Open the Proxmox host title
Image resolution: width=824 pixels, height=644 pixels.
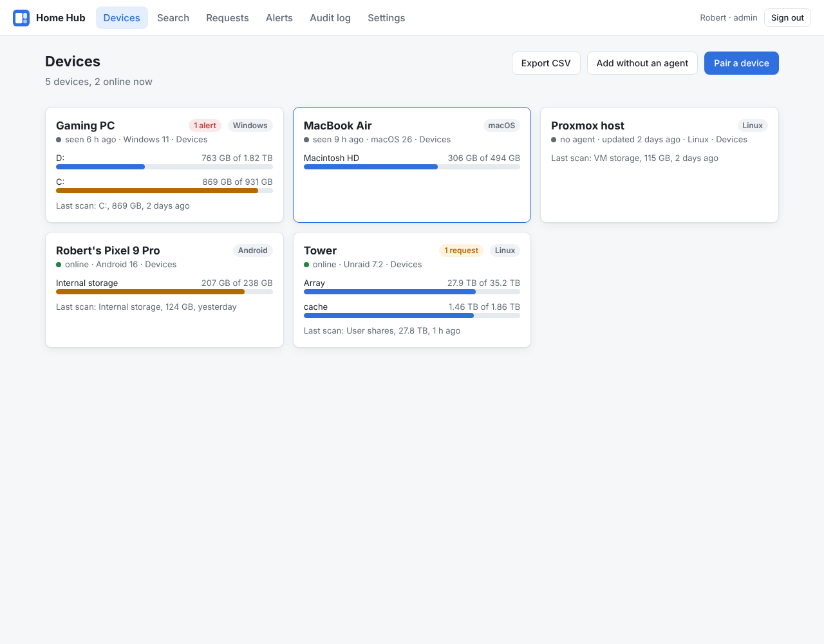coord(588,126)
